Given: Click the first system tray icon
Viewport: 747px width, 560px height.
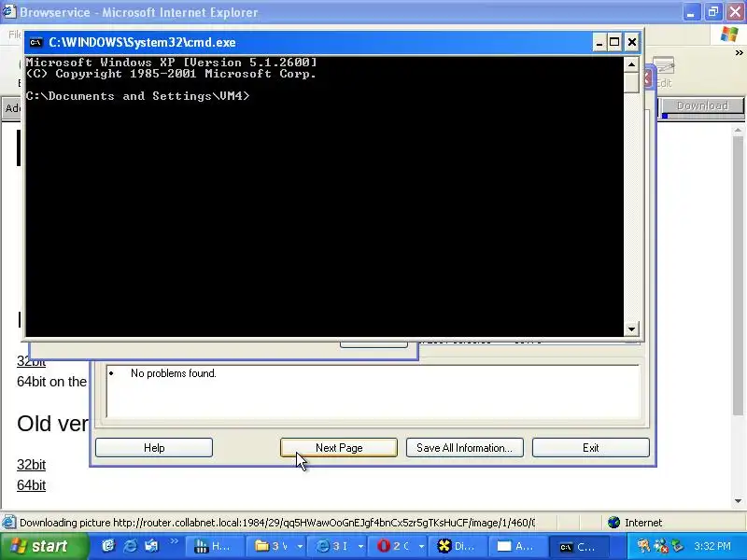Looking at the screenshot, I should point(643,546).
